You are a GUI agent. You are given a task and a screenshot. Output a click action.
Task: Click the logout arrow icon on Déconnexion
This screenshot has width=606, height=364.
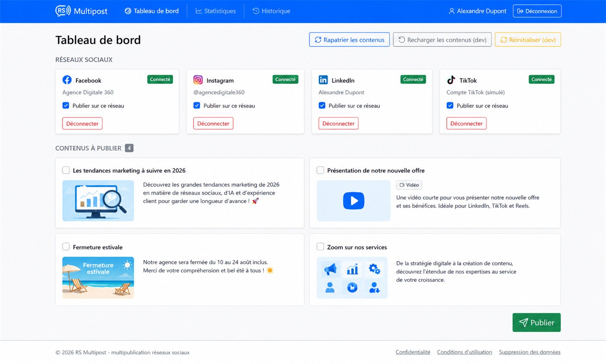click(x=520, y=11)
